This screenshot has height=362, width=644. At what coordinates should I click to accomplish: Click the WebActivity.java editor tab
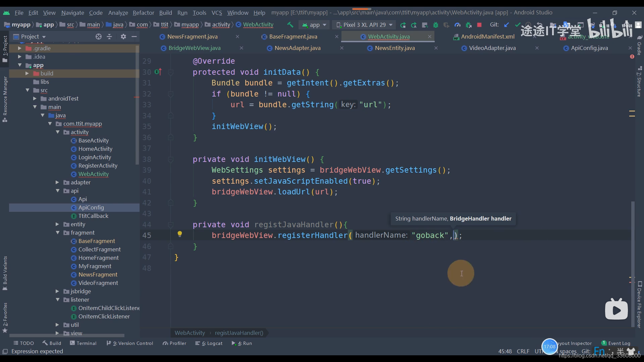[389, 36]
